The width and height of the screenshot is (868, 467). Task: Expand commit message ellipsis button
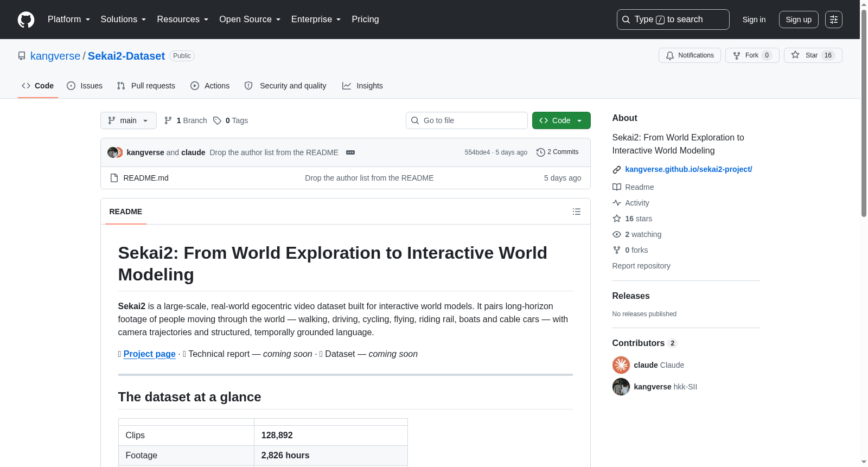350,152
